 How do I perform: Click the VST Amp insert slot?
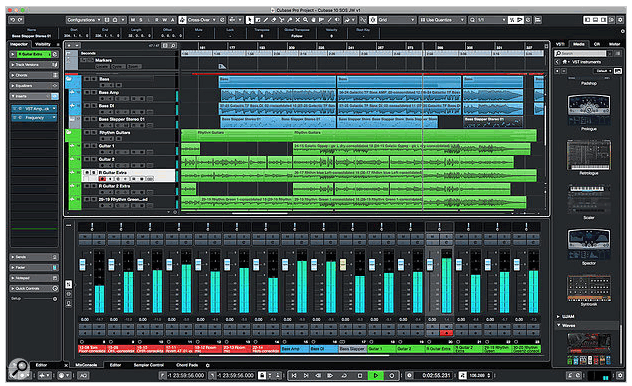tap(34, 109)
